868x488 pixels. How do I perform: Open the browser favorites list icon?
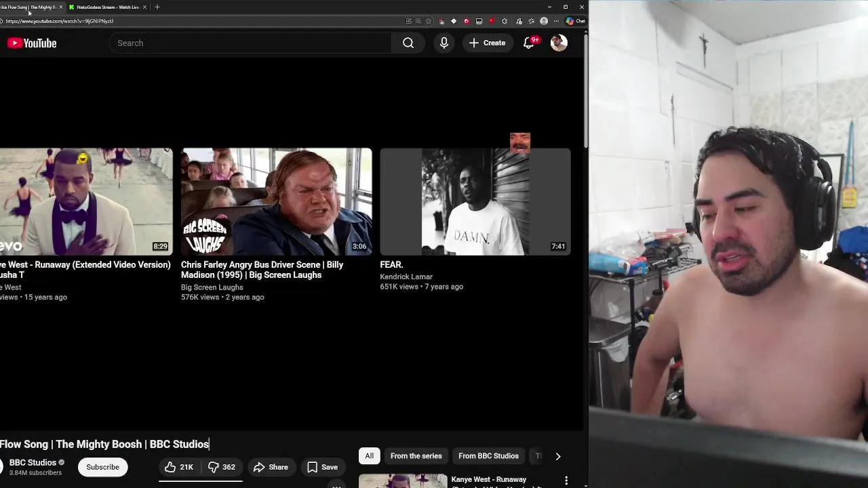point(531,21)
